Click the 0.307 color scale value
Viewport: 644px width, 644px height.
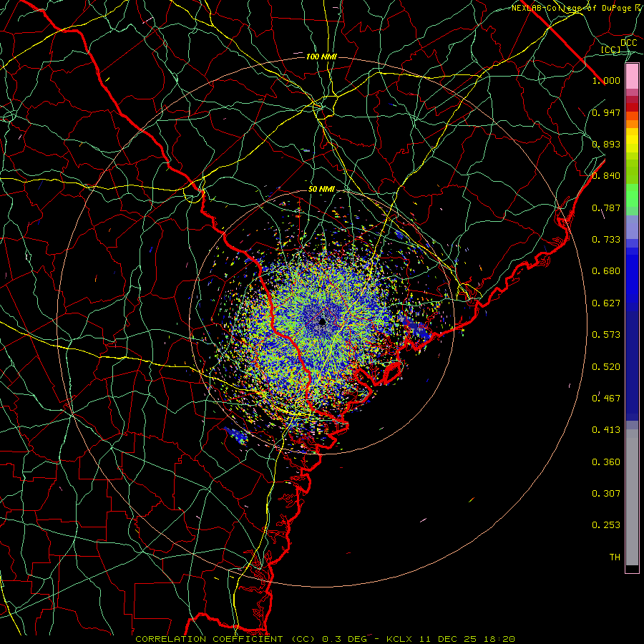pos(606,494)
